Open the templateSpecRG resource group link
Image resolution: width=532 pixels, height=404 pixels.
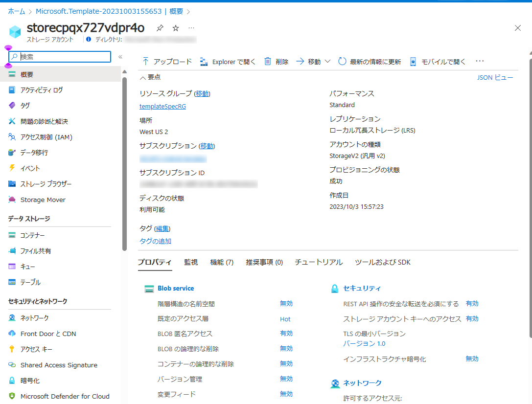[x=162, y=106]
